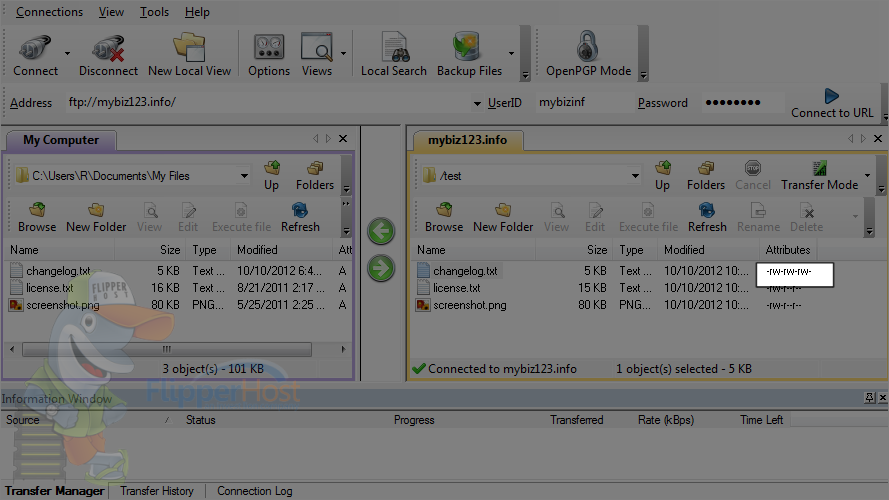889x500 pixels.
Task: Expand the Connect button dropdown arrow
Action: (x=67, y=53)
